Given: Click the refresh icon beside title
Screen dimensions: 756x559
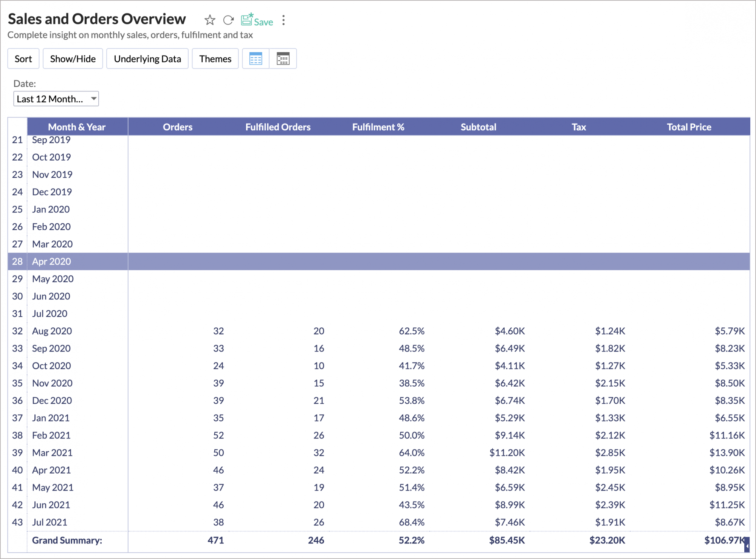Looking at the screenshot, I should coord(228,20).
